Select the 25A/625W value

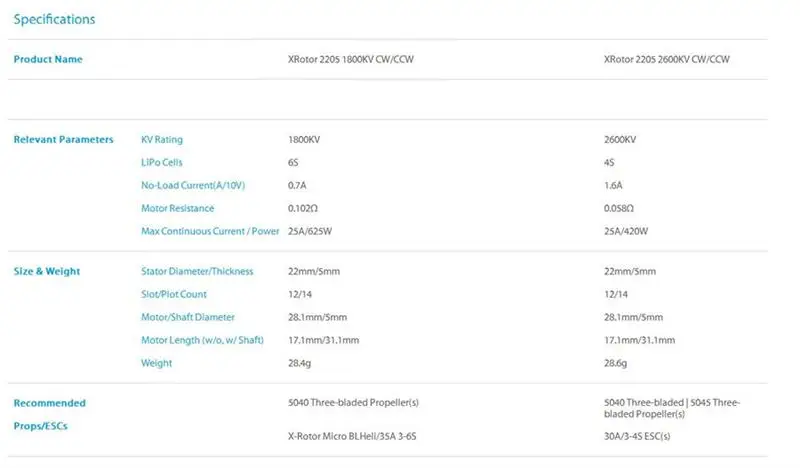pos(310,231)
